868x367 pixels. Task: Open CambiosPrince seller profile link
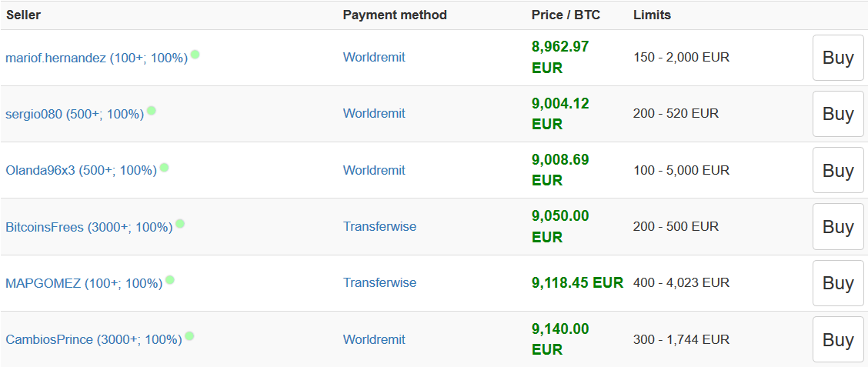tap(93, 339)
